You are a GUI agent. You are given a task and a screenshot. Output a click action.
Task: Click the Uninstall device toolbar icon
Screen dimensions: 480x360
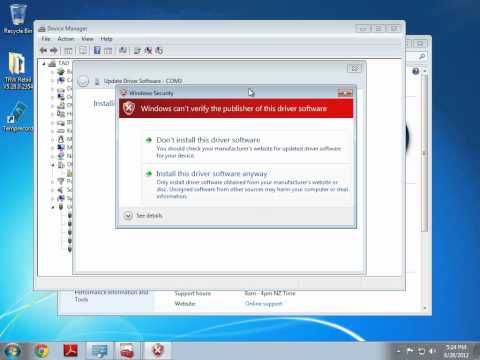(x=148, y=51)
